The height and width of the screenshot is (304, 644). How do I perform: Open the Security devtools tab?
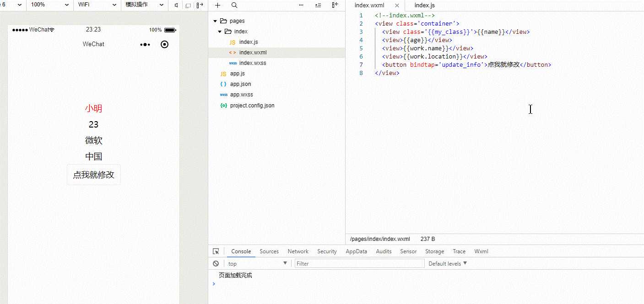tap(327, 251)
